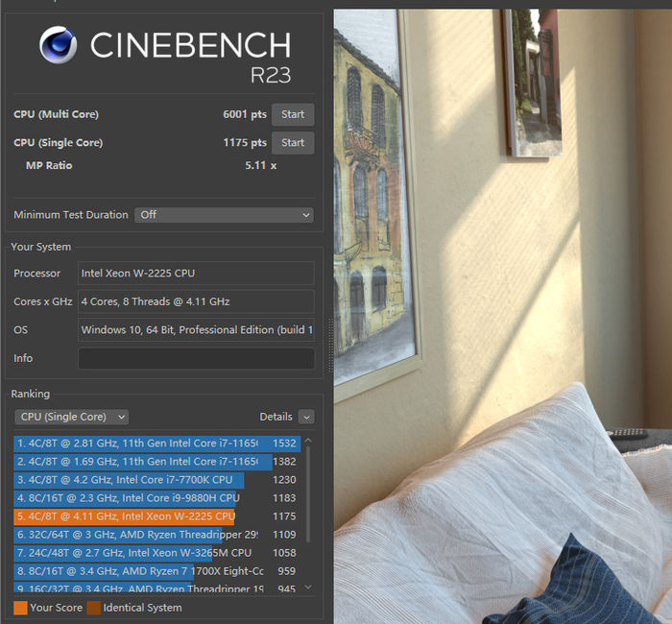Click the CPU (Multi Core) label
Image resolution: width=672 pixels, height=624 pixels.
tap(56, 114)
